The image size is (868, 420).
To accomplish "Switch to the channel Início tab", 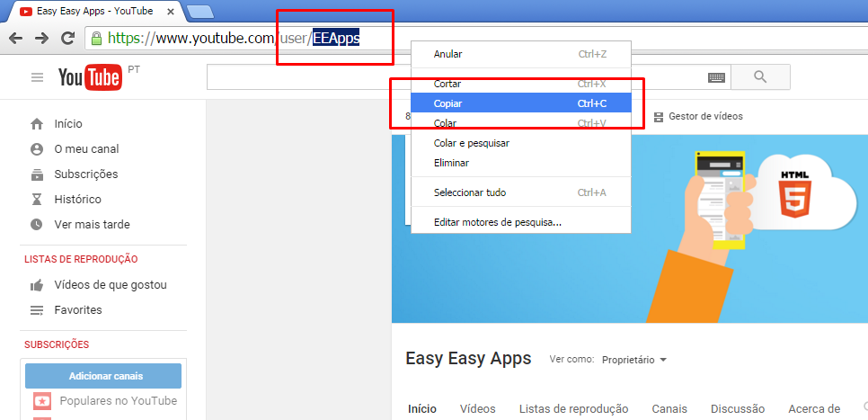I will click(x=421, y=409).
